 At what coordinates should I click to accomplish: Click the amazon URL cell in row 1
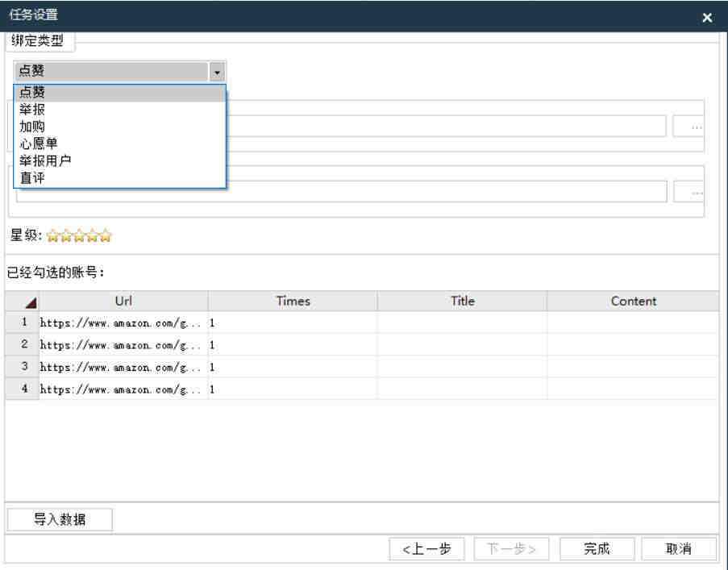[x=123, y=323]
